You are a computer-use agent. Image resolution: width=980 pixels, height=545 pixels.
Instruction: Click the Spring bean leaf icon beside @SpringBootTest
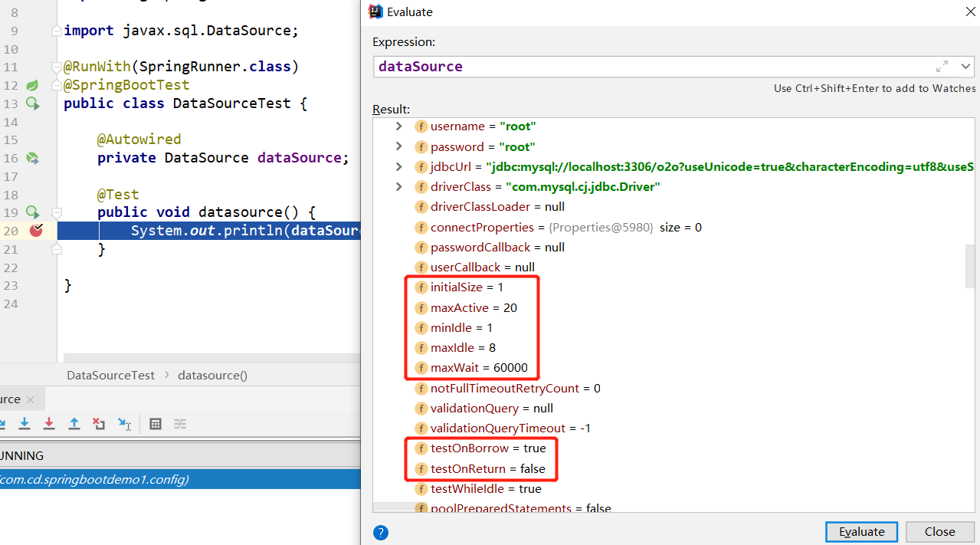coord(32,85)
